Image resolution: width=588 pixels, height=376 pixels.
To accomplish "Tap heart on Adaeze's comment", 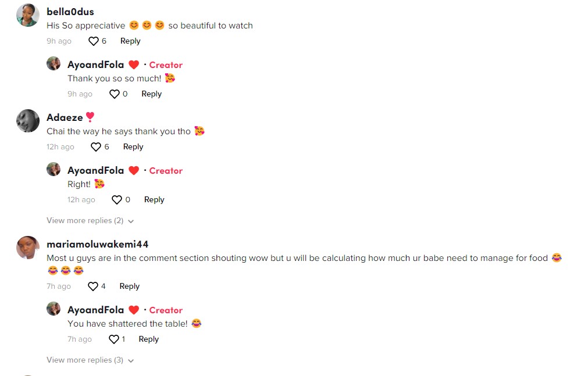I will (96, 146).
